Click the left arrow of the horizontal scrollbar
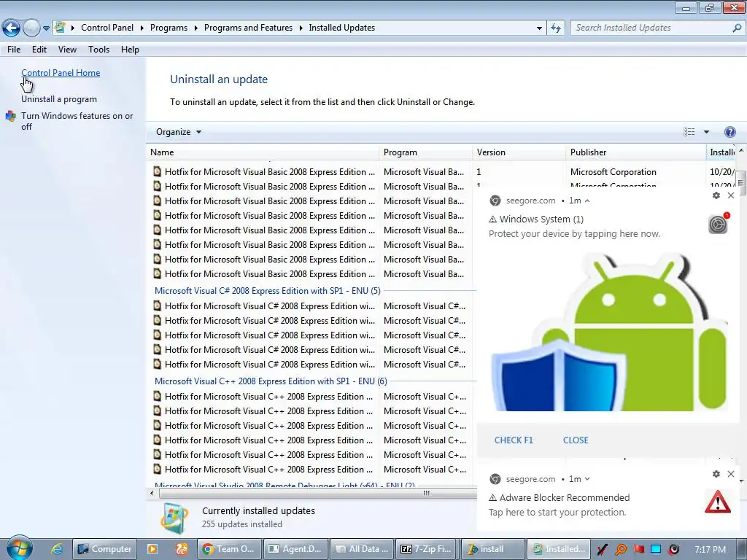747x560 pixels. (152, 494)
